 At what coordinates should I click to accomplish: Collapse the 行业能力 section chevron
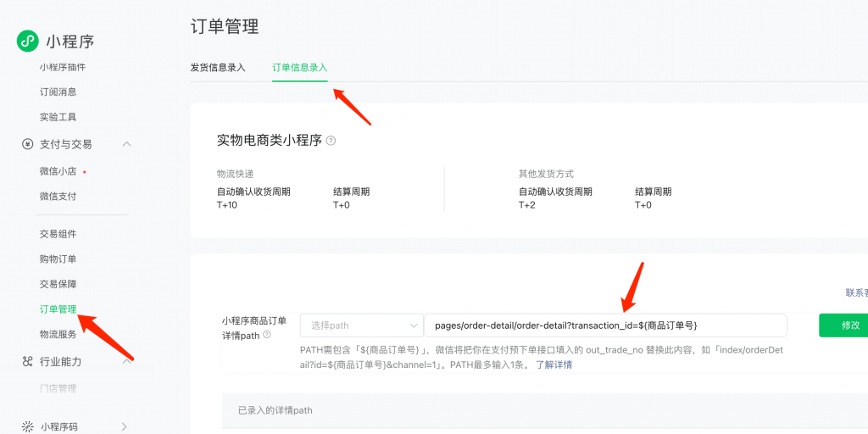(127, 362)
